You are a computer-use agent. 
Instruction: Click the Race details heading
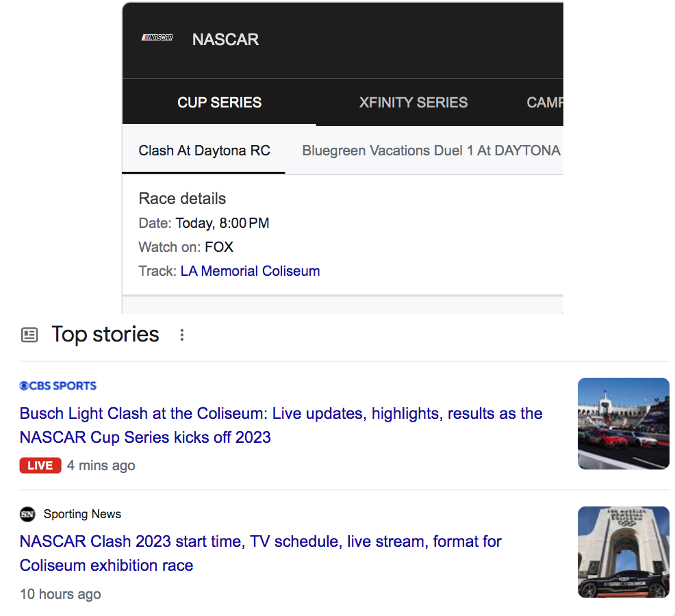[x=182, y=198]
